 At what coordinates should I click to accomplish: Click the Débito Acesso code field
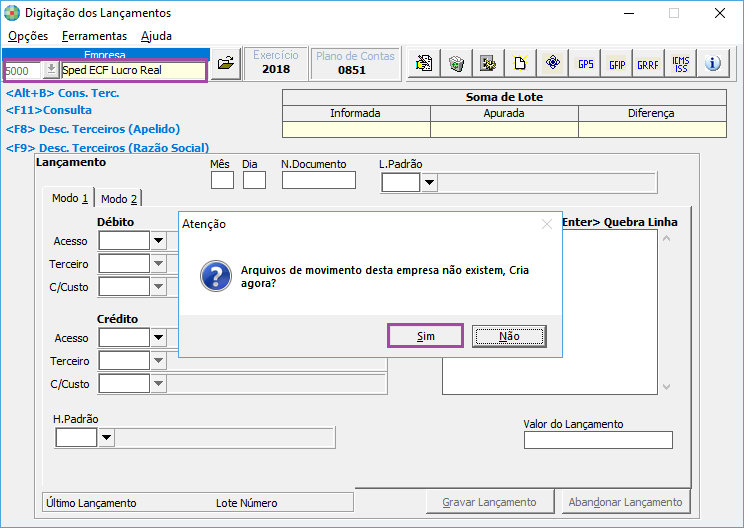124,241
